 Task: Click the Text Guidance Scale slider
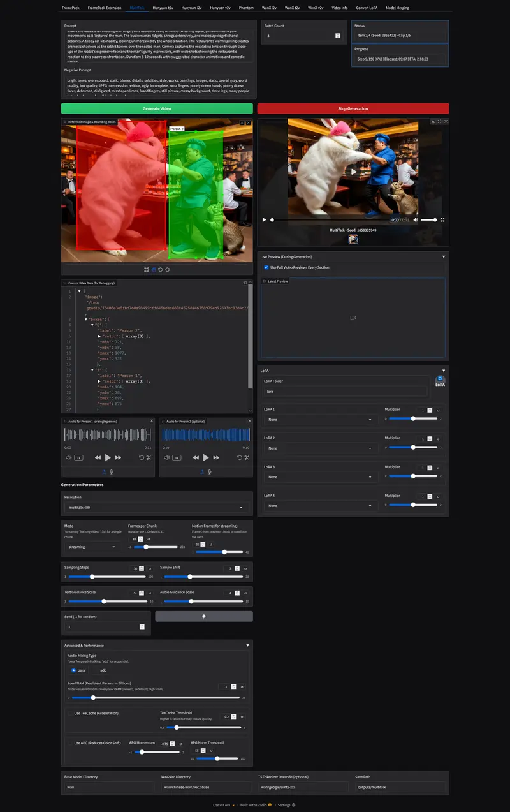click(x=106, y=601)
